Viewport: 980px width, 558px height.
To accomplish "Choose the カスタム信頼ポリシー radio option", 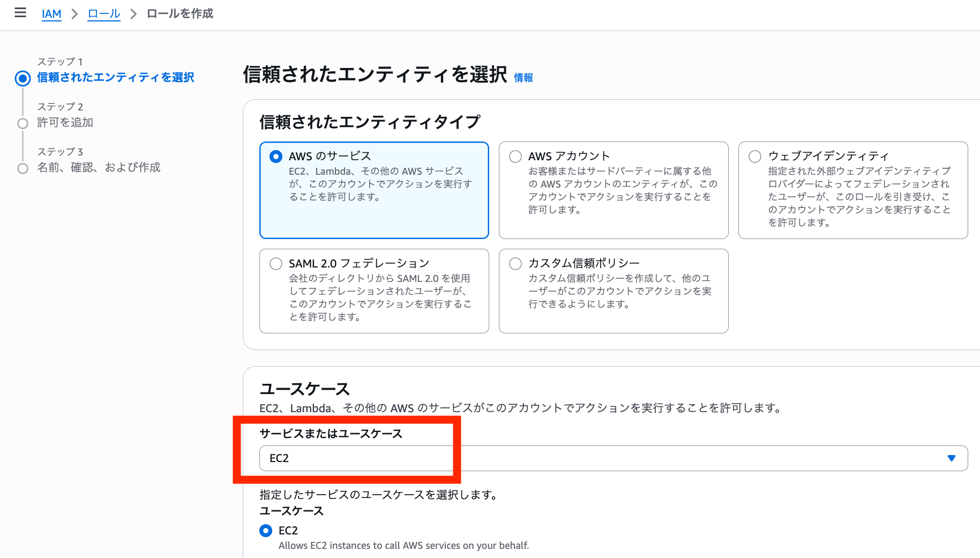I will click(515, 264).
